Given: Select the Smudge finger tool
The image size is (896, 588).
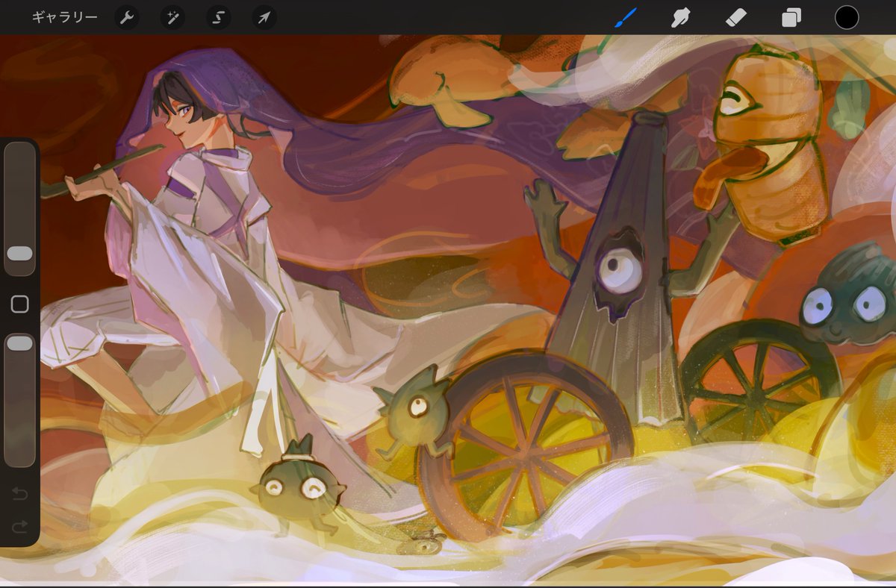Looking at the screenshot, I should 680,17.
